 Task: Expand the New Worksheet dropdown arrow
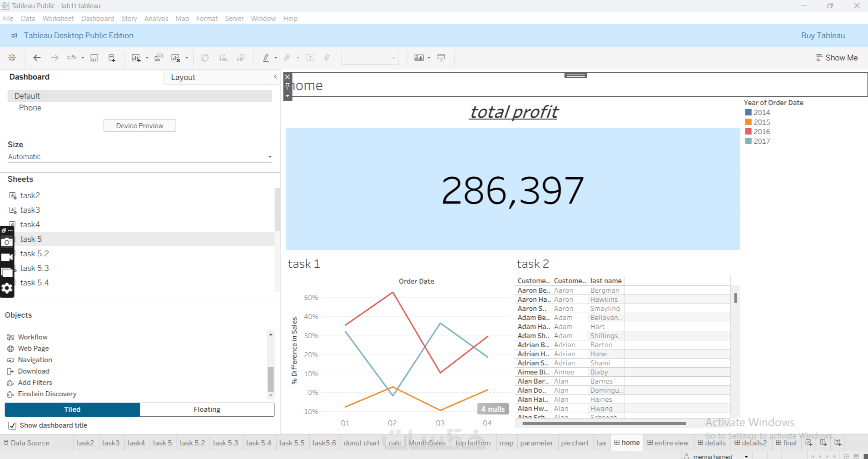click(147, 58)
